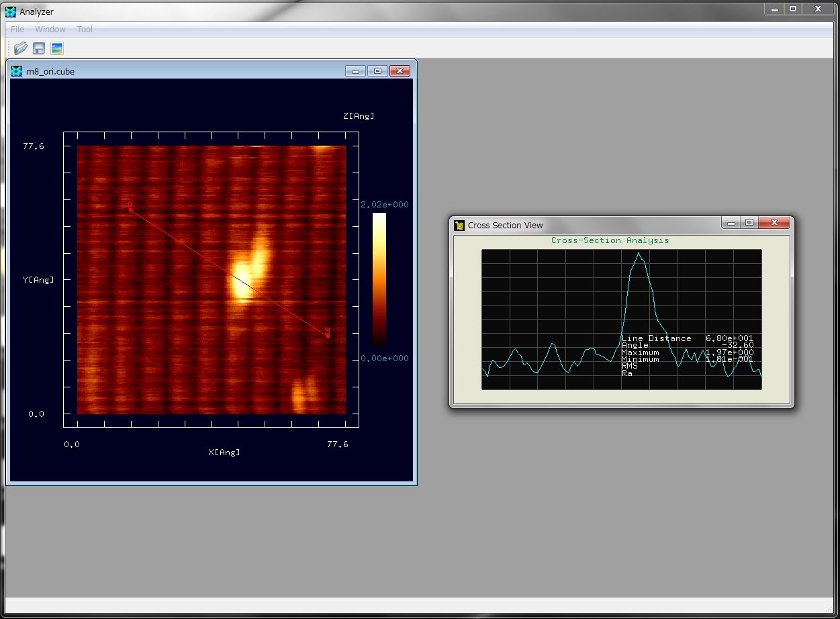Click the image picture toolbar icon
The image size is (840, 619).
pos(57,48)
